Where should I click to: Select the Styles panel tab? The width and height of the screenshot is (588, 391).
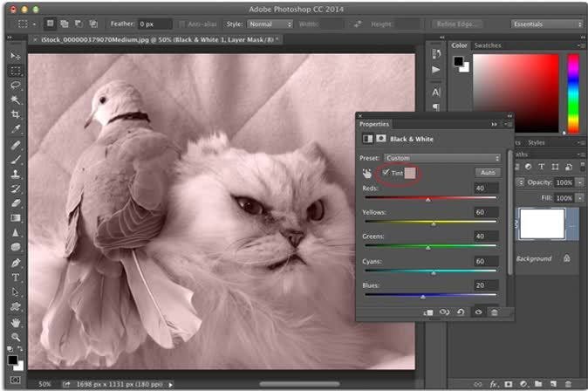click(537, 142)
